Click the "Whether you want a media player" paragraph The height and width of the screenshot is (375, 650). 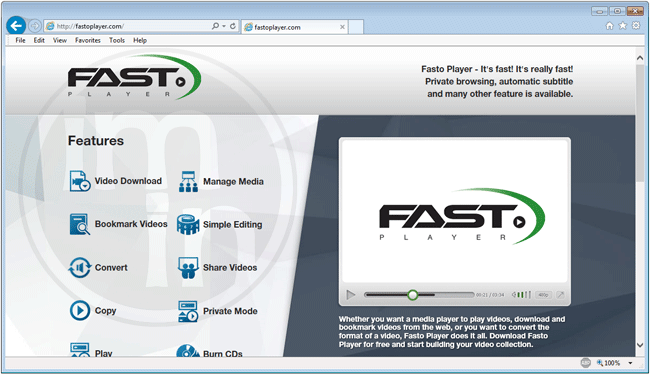[x=452, y=331]
